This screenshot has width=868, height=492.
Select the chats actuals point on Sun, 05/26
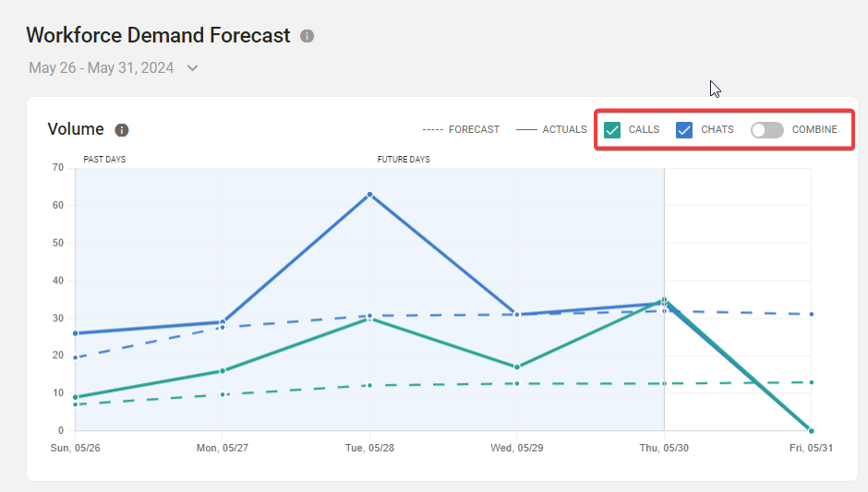point(75,333)
